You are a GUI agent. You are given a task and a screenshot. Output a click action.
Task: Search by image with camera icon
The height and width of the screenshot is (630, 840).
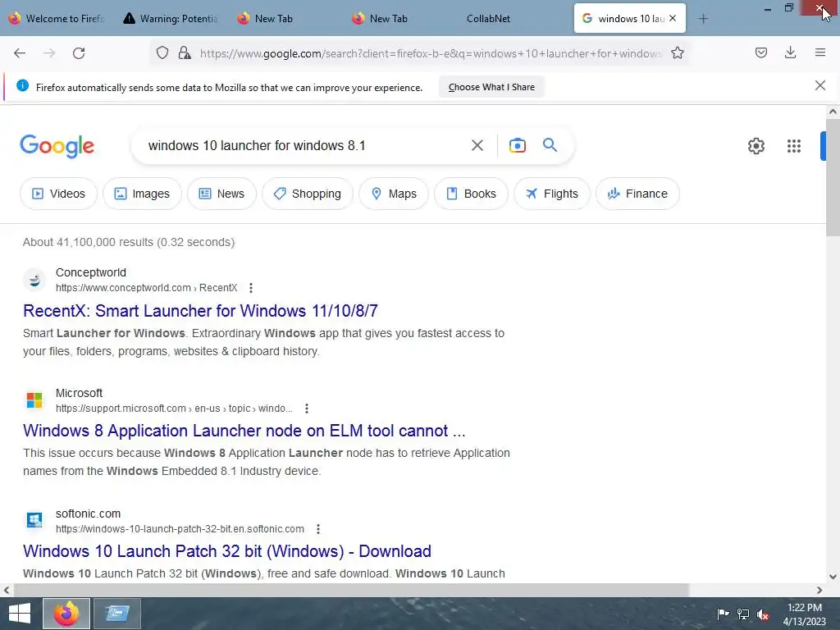point(517,145)
